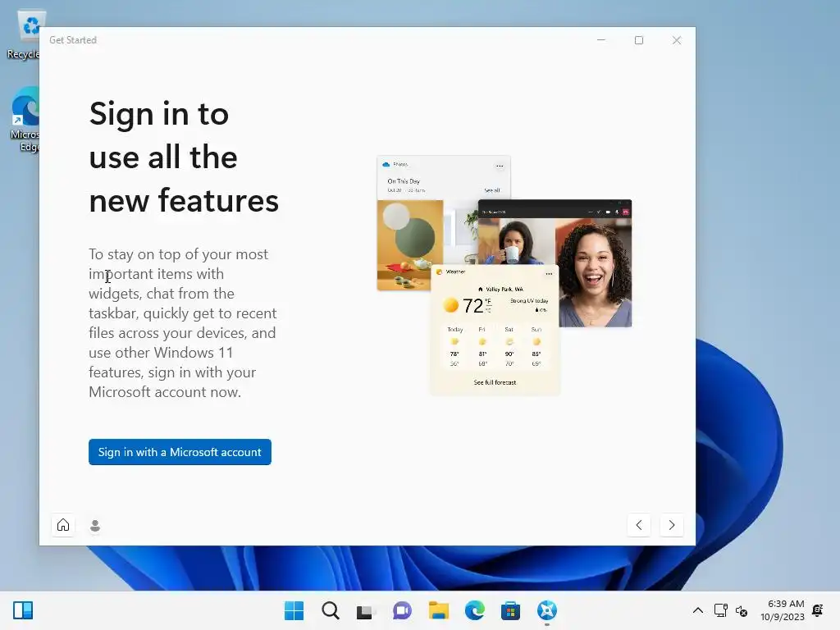The height and width of the screenshot is (630, 840).
Task: Minimize the Get Started window
Action: coord(601,40)
